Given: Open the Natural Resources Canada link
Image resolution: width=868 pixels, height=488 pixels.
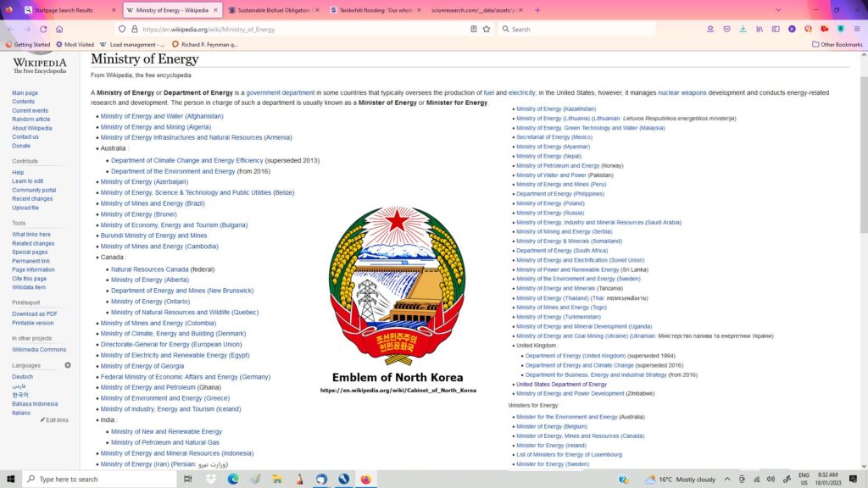Looking at the screenshot, I should click(149, 269).
